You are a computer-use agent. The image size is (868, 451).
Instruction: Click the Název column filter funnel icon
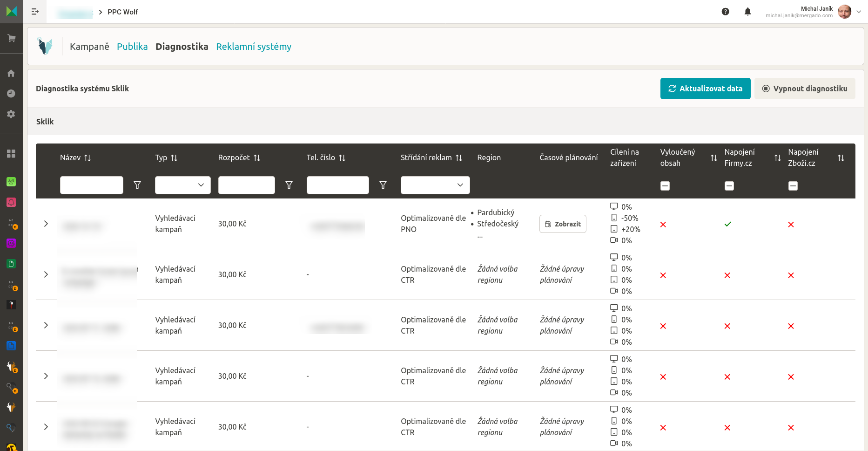tap(137, 185)
